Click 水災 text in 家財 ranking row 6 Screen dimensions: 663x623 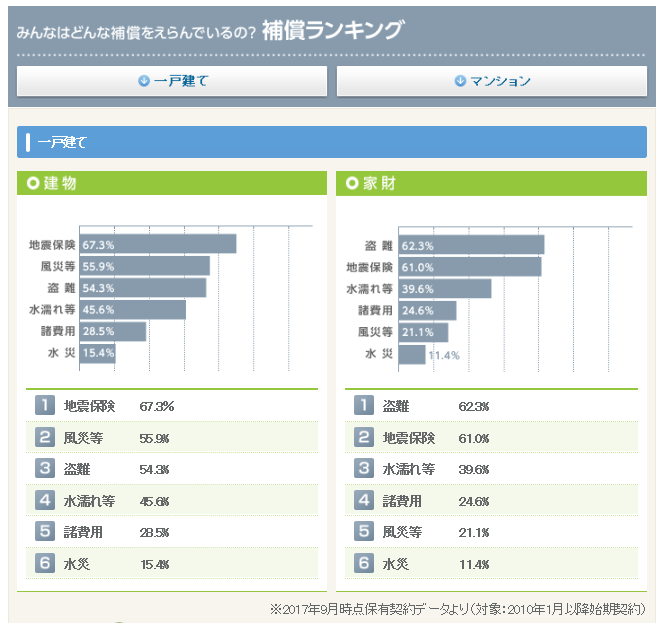[396, 564]
